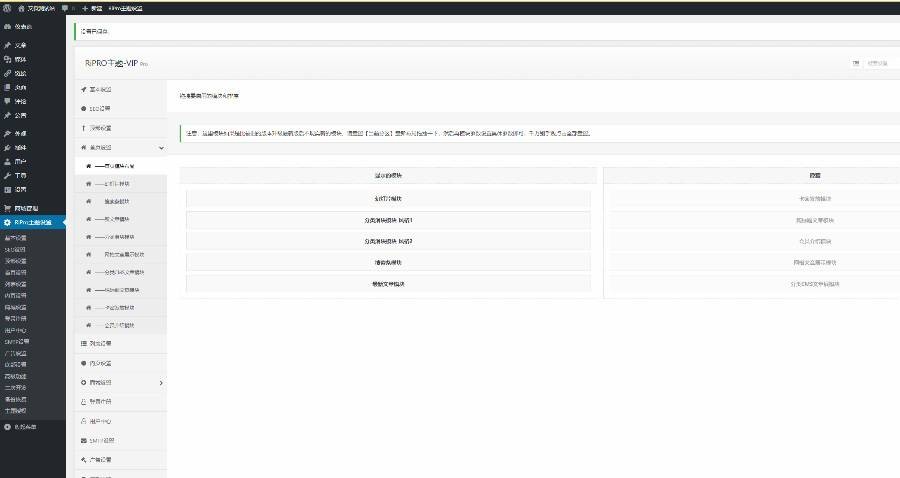
Task: Open comments bubble icon in top admin bar
Action: (66, 7)
